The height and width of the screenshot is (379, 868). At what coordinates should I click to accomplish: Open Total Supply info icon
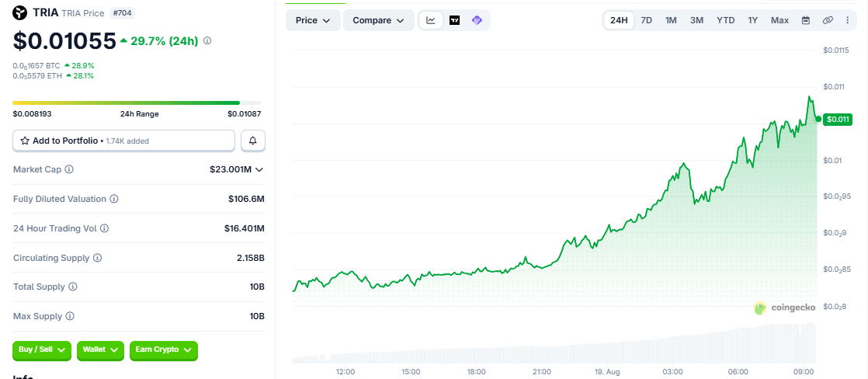click(x=73, y=287)
